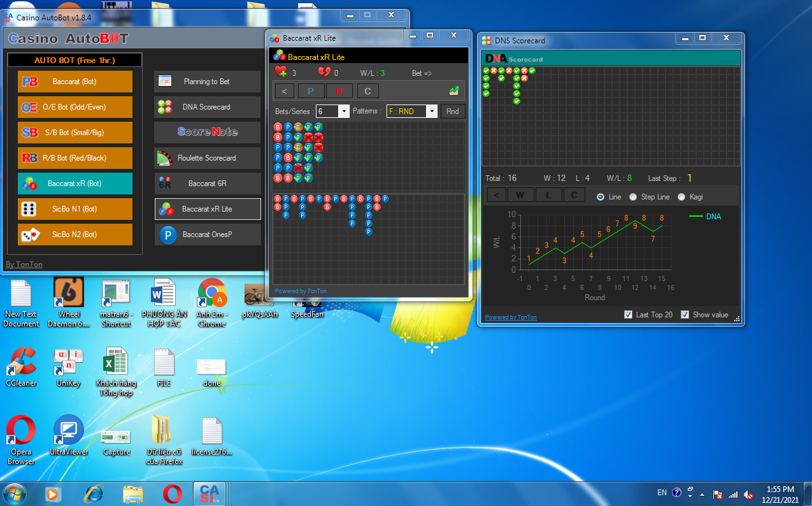Expand the Bets/Series dropdown
The width and height of the screenshot is (812, 506).
coord(344,112)
